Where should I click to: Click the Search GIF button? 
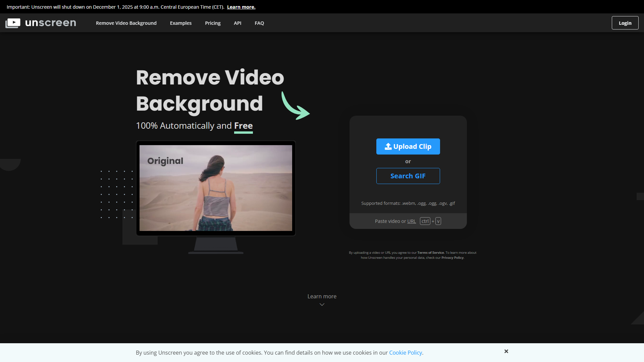tap(408, 176)
